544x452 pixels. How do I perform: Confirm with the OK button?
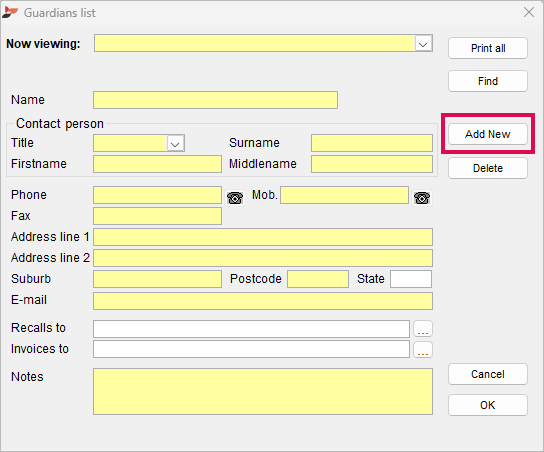pyautogui.click(x=487, y=405)
